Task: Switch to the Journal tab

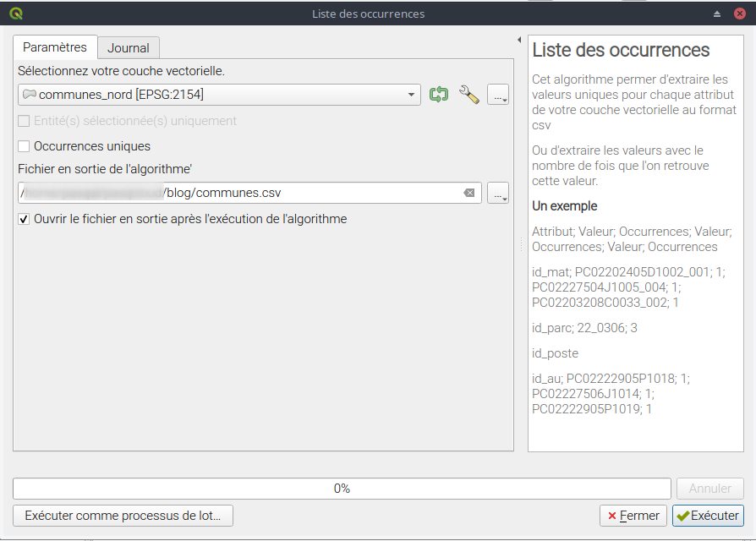Action: 129,48
